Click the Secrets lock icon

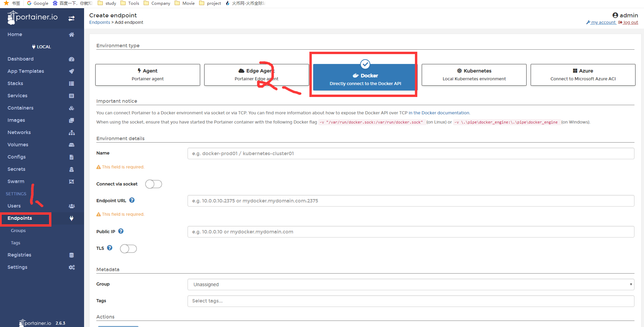pos(71,169)
